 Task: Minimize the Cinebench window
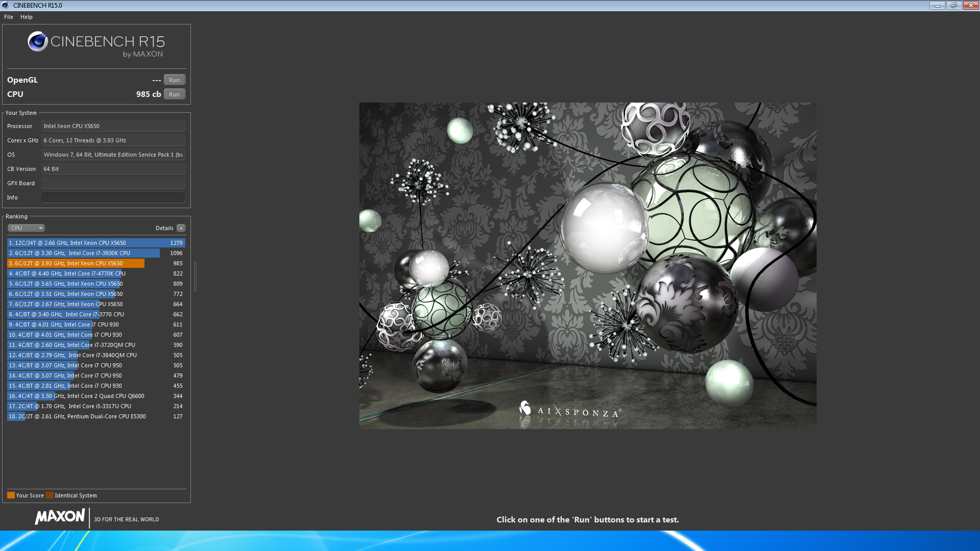(937, 5)
